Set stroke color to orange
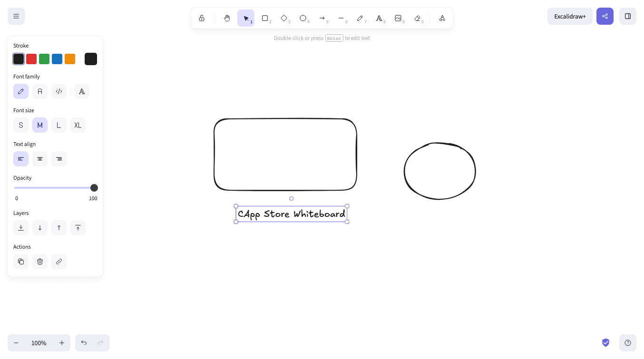Image resolution: width=644 pixels, height=359 pixels. tap(70, 59)
